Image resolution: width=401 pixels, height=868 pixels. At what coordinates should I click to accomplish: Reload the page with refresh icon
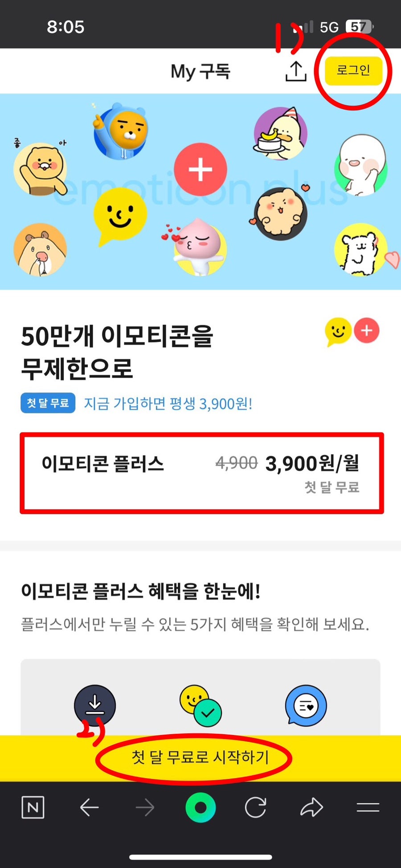click(x=256, y=807)
